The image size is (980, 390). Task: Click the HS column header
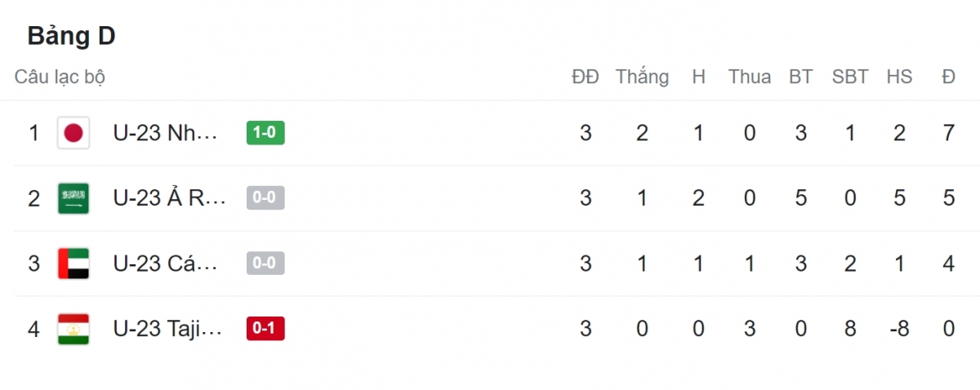tap(899, 77)
